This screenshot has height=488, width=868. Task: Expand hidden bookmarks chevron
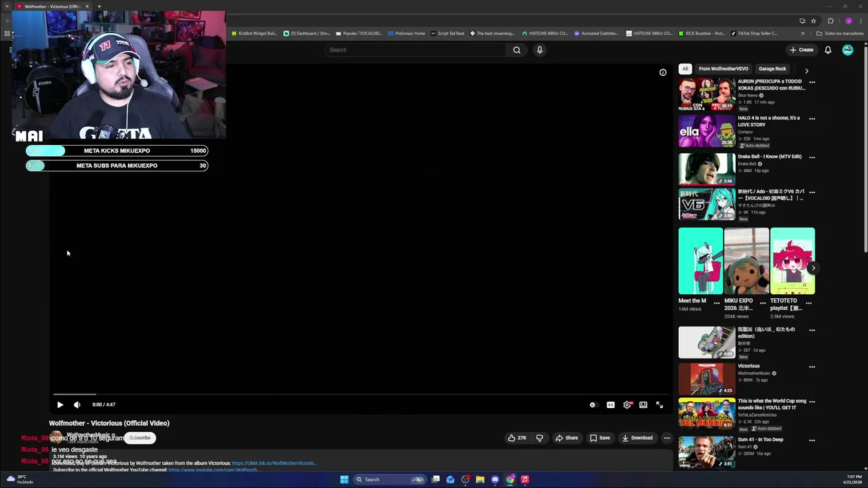[803, 33]
